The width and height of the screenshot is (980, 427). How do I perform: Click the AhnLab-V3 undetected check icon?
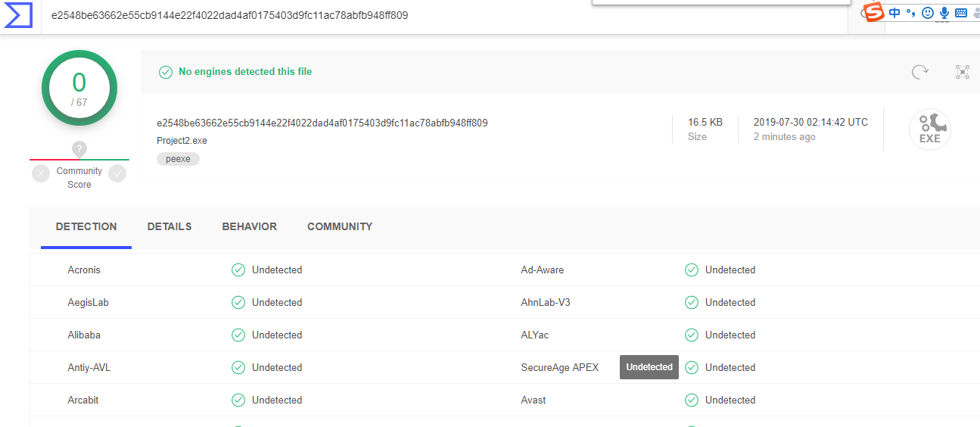pyautogui.click(x=692, y=302)
